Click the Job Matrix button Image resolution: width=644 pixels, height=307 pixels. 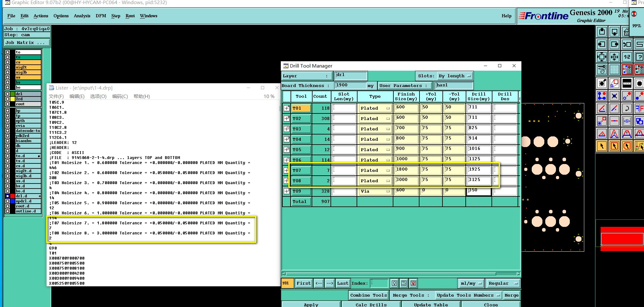[27, 42]
